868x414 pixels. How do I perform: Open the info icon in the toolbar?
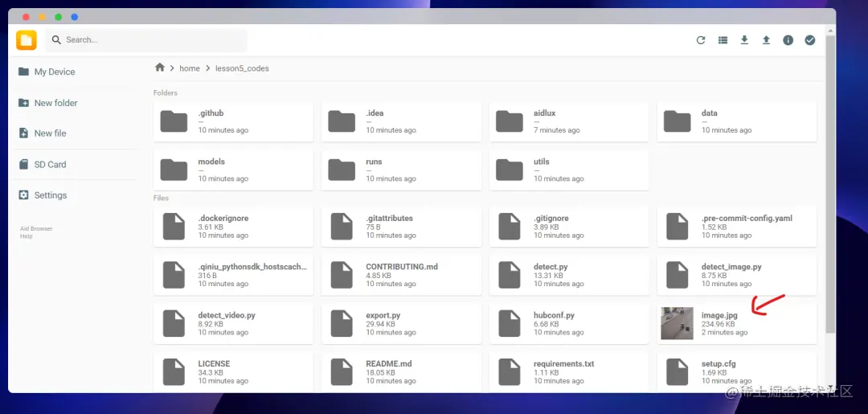(788, 40)
